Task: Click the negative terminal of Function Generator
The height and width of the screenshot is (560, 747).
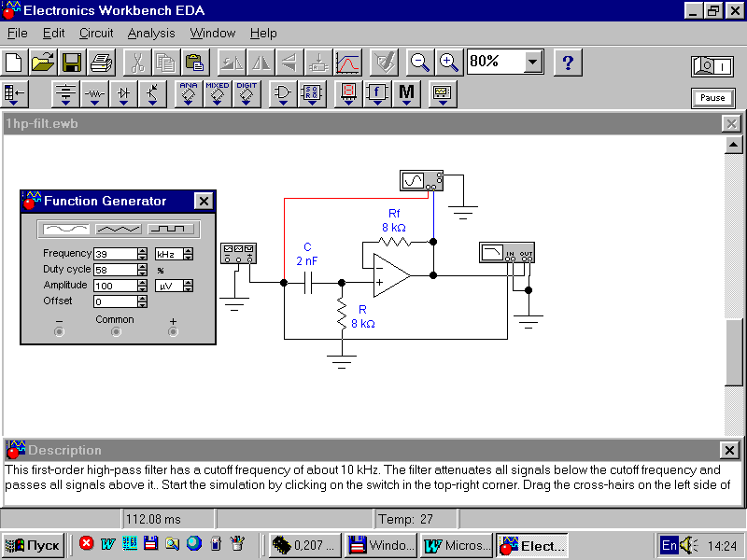Action: (59, 332)
